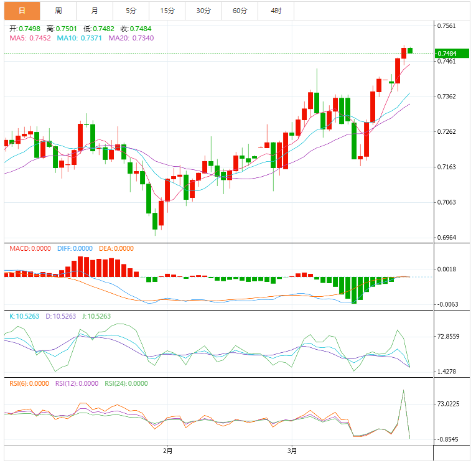Click the MACD indicator label
476x468 pixels.
pos(30,248)
